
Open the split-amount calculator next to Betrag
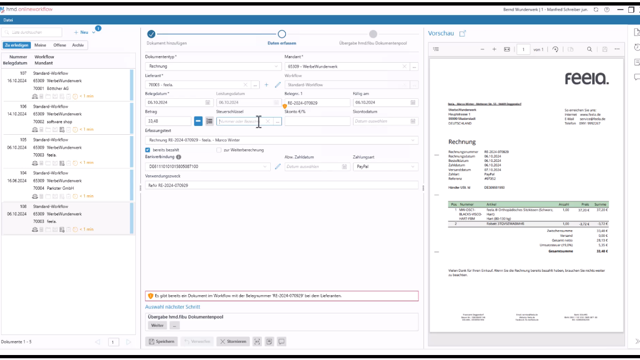pyautogui.click(x=209, y=121)
